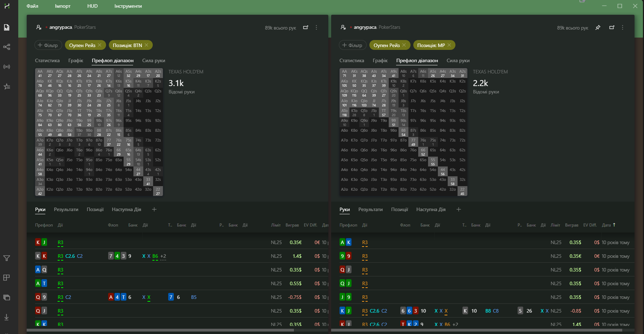This screenshot has height=334, width=644.
Task: Open the left panel three-dot menu
Action: (316, 27)
